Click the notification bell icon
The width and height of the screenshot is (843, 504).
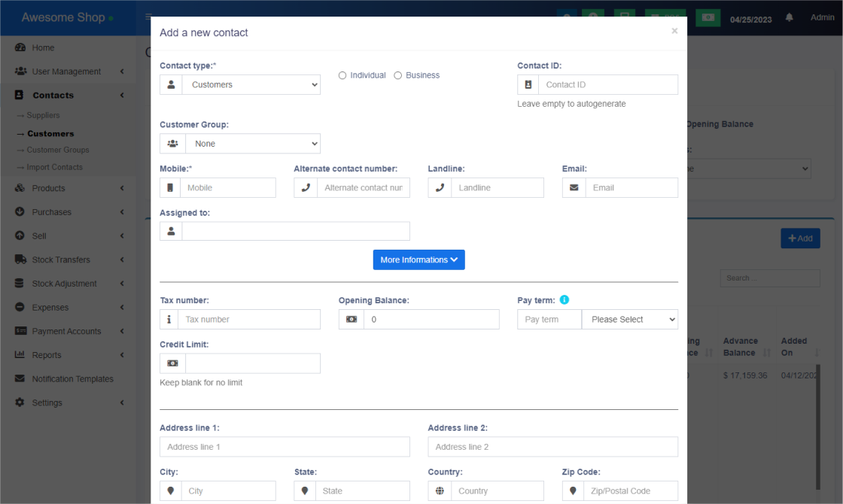point(790,17)
